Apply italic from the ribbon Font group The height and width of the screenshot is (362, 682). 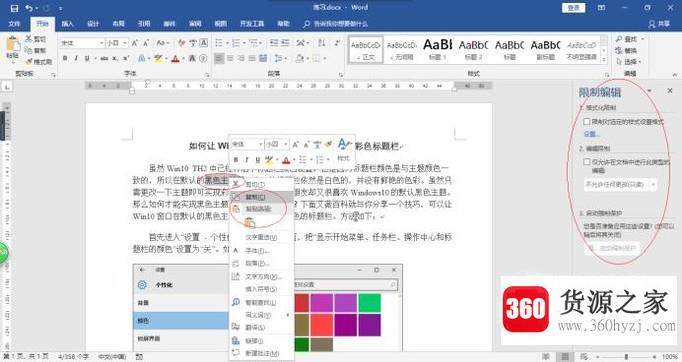tap(76, 58)
